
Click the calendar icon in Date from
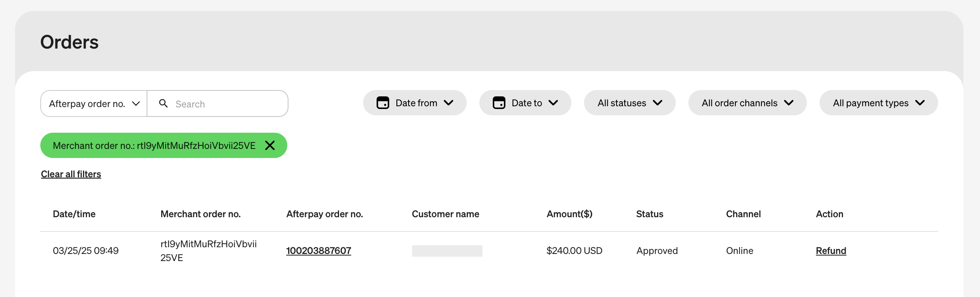(383, 103)
